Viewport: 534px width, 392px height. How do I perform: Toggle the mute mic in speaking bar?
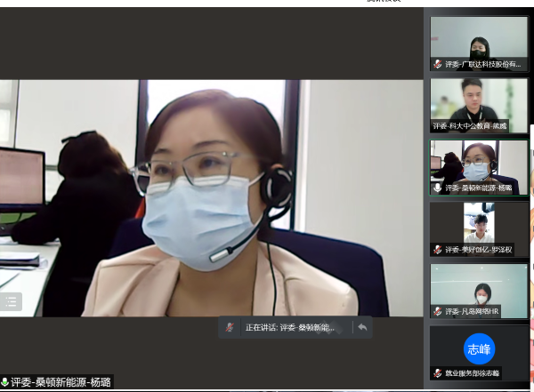point(230,327)
